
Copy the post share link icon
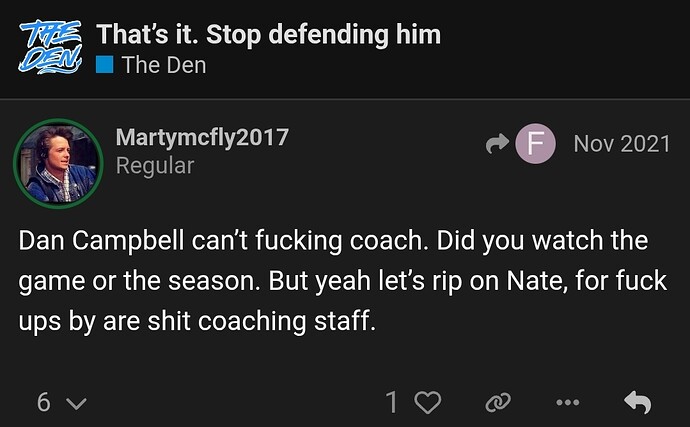(497, 403)
